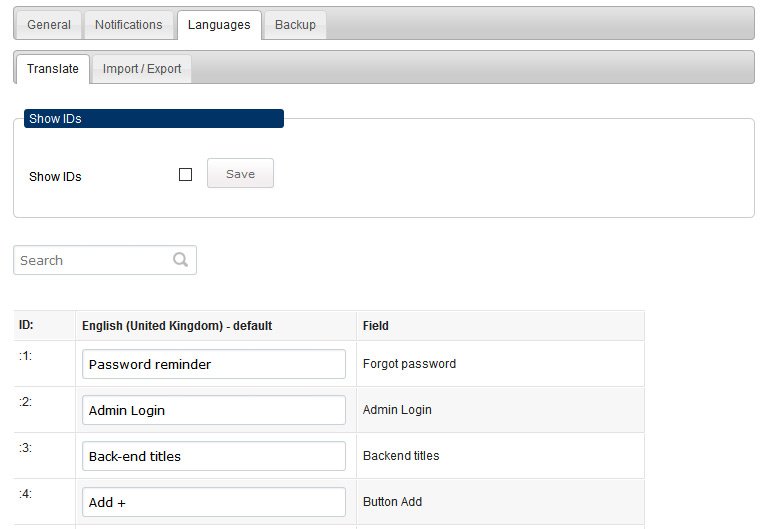The image size is (763, 529).
Task: Click the Save button
Action: (x=240, y=173)
